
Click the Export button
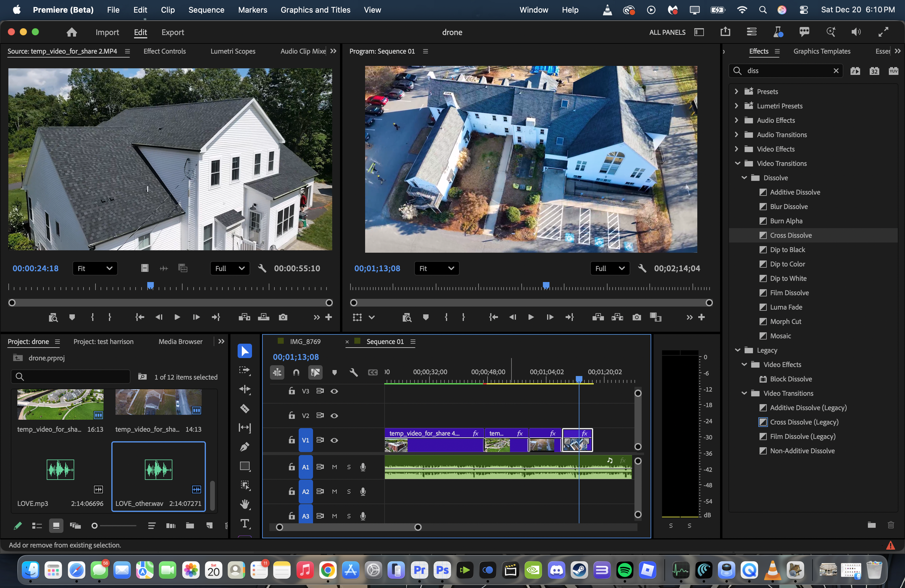click(x=173, y=32)
